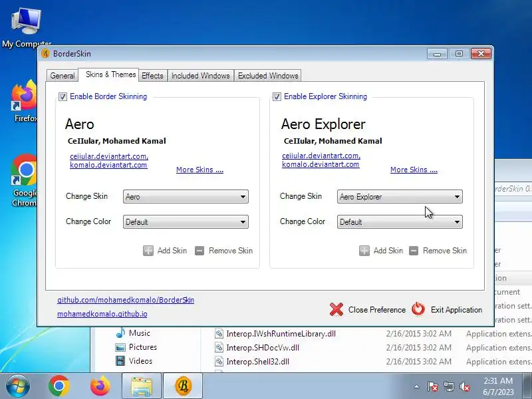Launch Chrome from taskbar
Screen dimensions: 532x399
click(59, 386)
